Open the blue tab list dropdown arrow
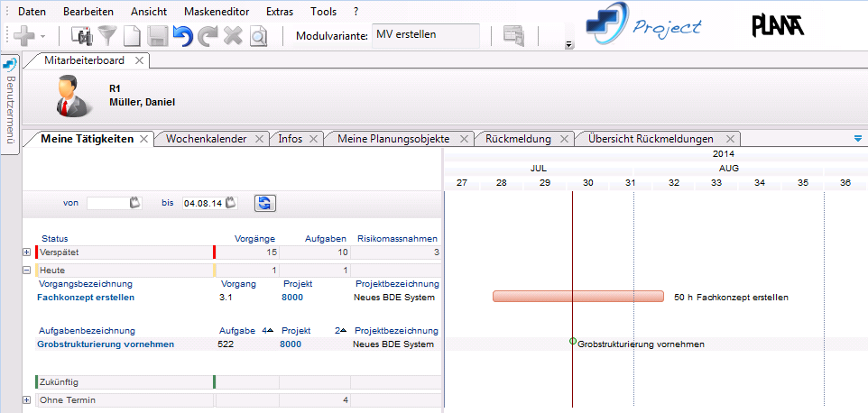The width and height of the screenshot is (868, 413). [858, 138]
